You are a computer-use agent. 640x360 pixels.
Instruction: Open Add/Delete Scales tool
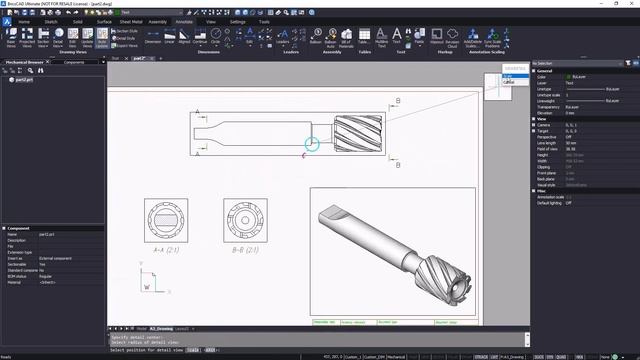tap(473, 37)
